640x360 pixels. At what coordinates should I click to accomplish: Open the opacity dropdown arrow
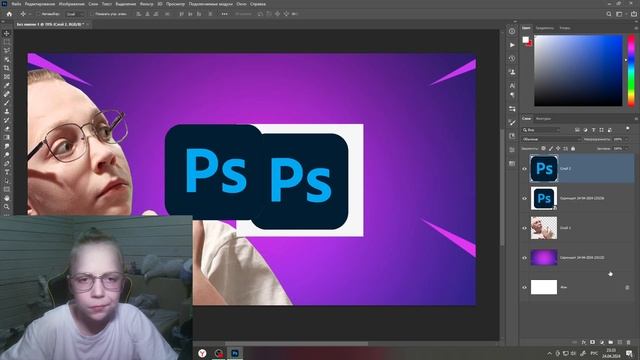(x=627, y=139)
